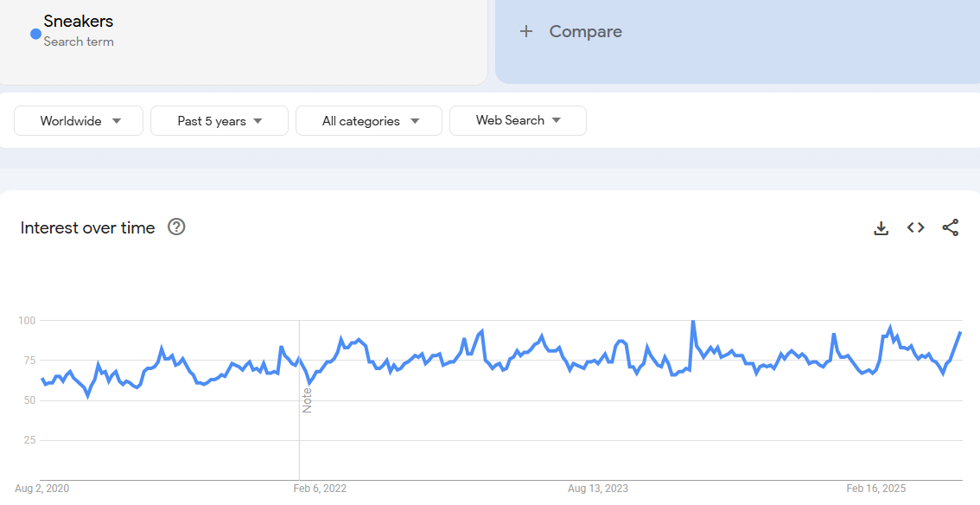Open the Worldwide region filter
980x505 pixels.
pyautogui.click(x=78, y=121)
